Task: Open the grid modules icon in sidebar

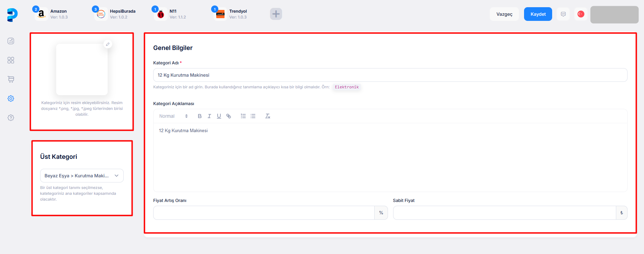Action: click(11, 60)
